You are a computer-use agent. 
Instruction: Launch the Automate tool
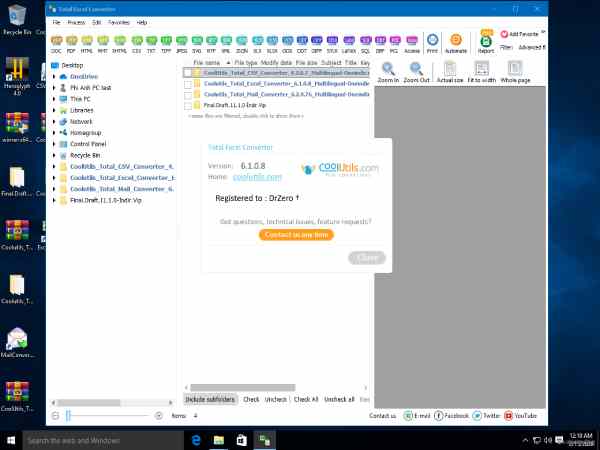coord(456,44)
